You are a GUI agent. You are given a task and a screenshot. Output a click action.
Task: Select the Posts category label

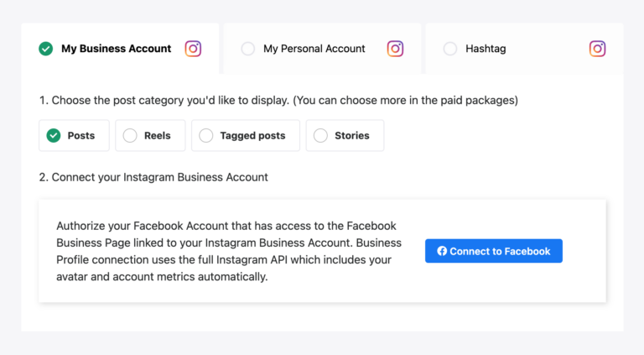(x=81, y=135)
